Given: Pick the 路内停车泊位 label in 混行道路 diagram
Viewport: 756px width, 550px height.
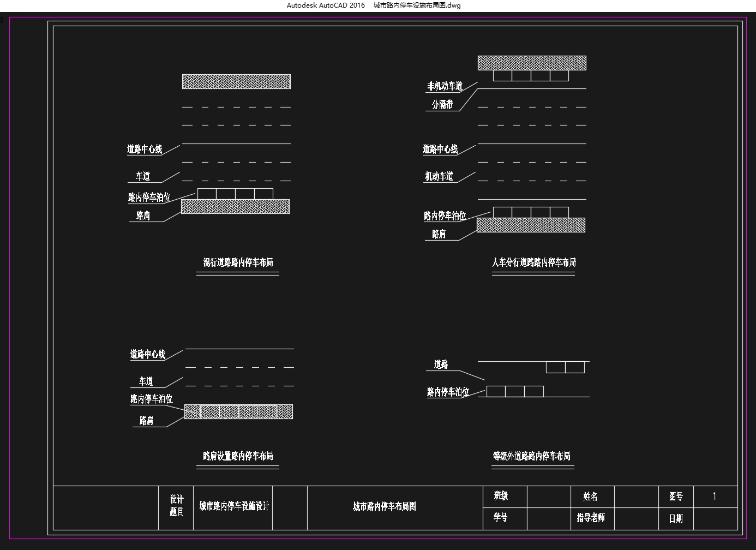Looking at the screenshot, I should coord(149,197).
